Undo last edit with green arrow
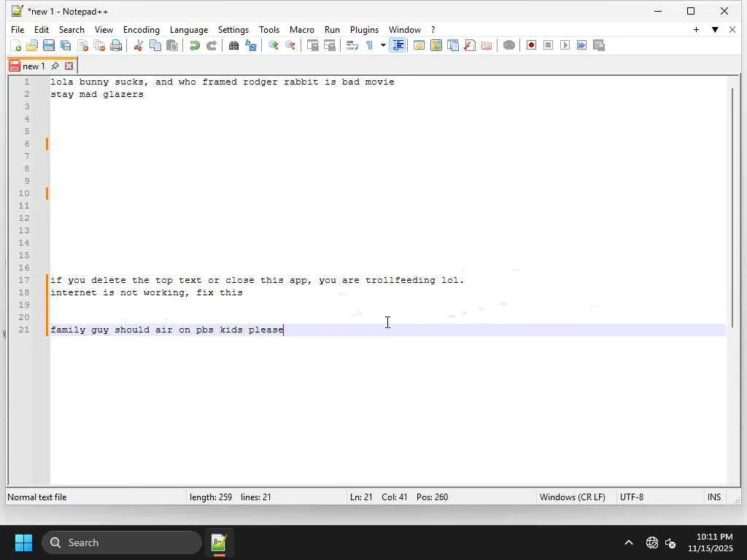747x560 pixels. (x=194, y=46)
